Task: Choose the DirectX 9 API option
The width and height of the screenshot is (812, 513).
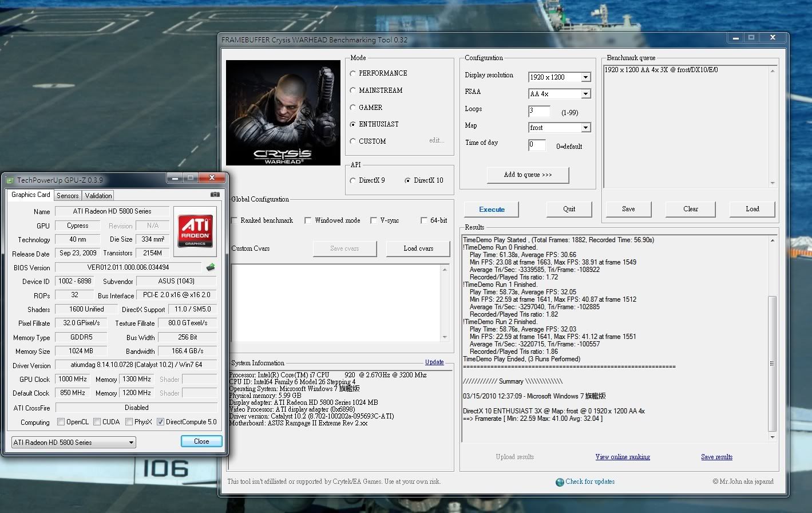Action: tap(353, 180)
